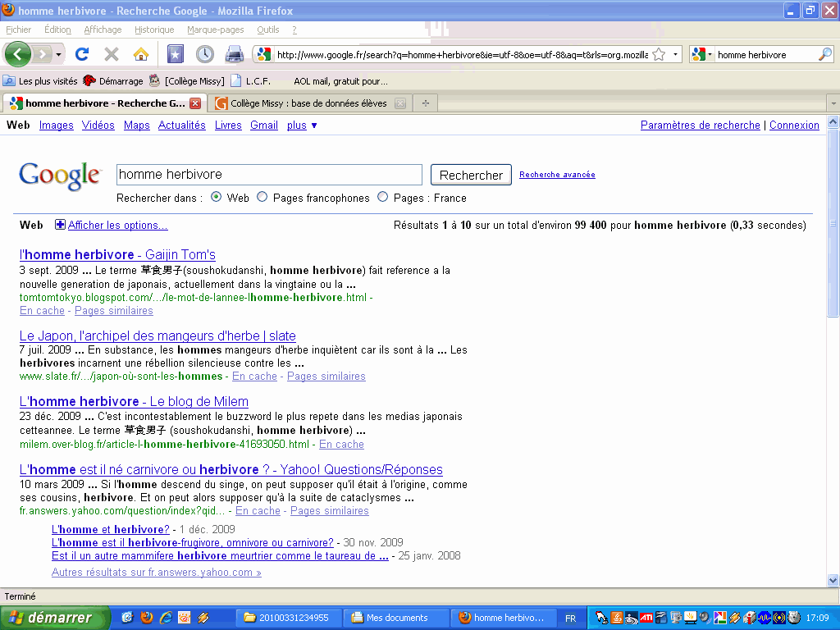Open the Bookmarks star toolbar icon
Image resolution: width=840 pixels, height=630 pixels.
(x=176, y=54)
